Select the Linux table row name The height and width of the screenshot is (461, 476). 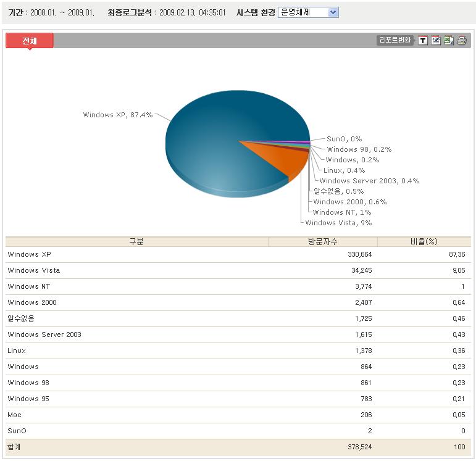17,351
